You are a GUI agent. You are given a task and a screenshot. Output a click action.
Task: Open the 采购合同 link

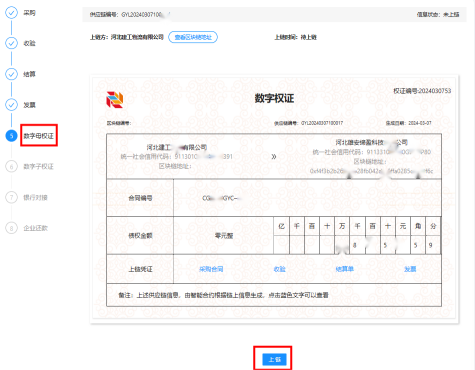click(x=211, y=269)
